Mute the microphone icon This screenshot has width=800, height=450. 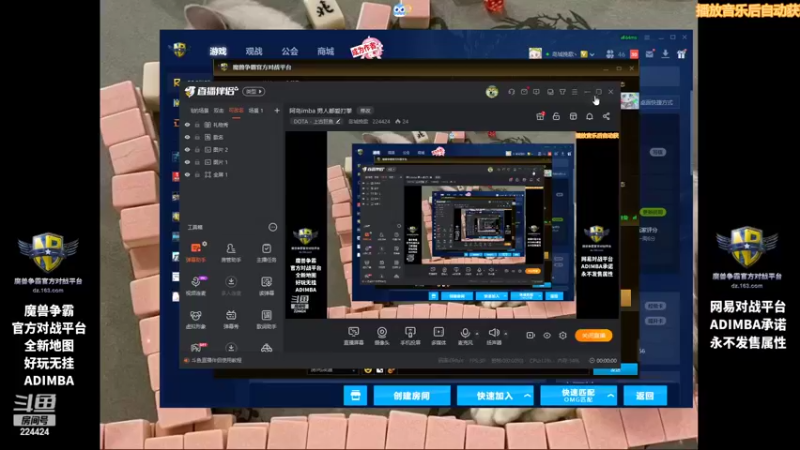pyautogui.click(x=465, y=334)
